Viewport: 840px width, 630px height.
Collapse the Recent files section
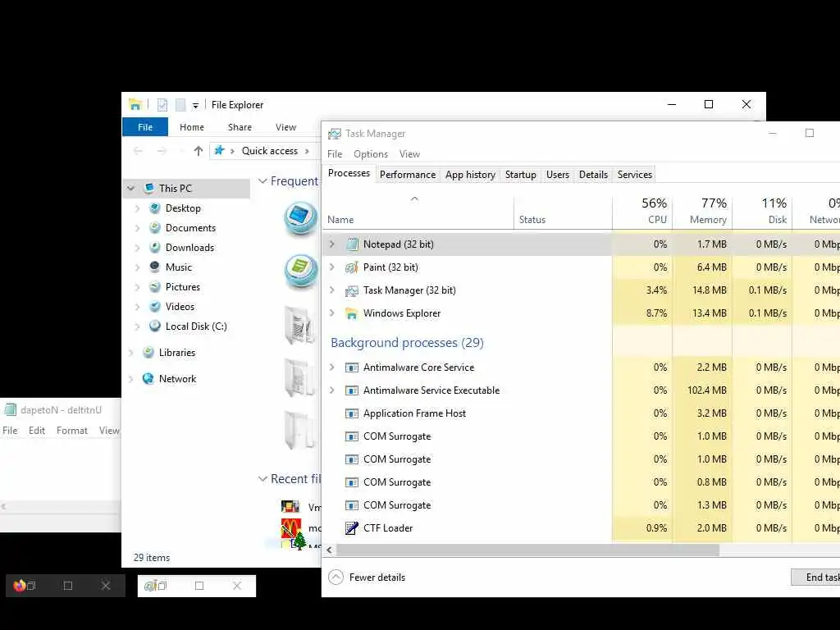263,479
